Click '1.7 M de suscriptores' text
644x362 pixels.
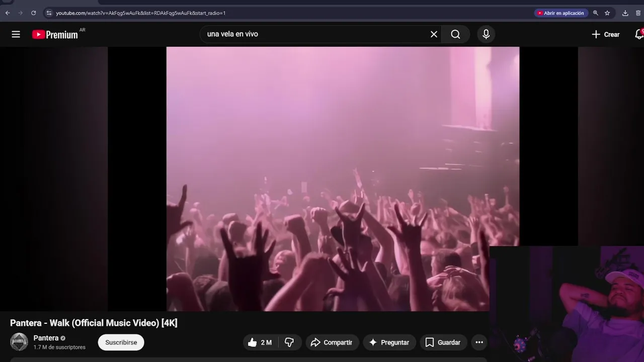pos(59,347)
